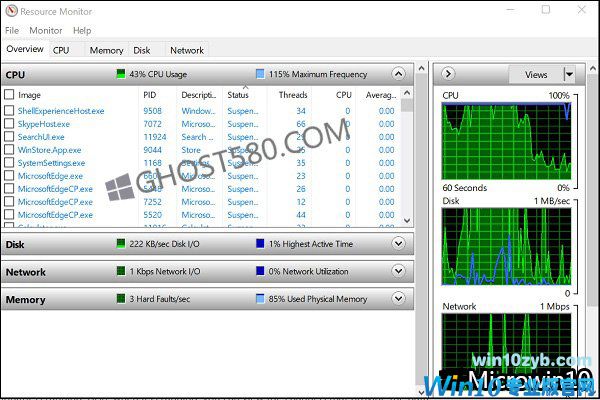Check the MicrosoftEdgeCP.exe checkbox with PID 7252
This screenshot has width=600, height=400.
[9, 202]
